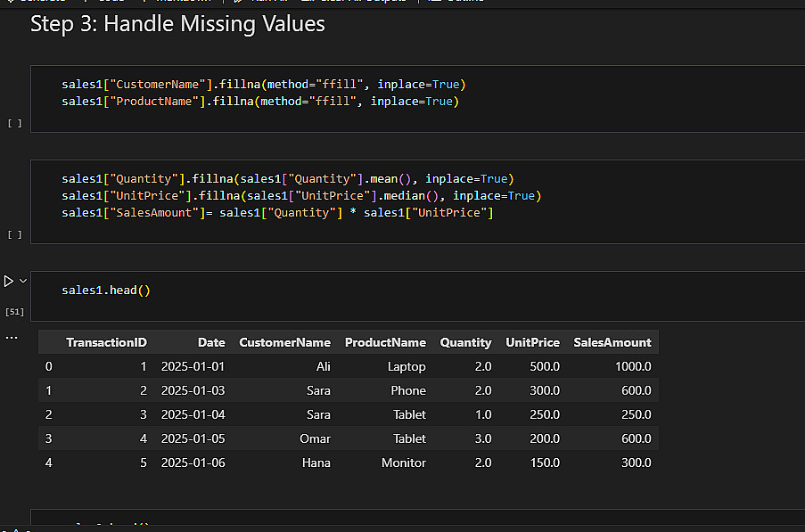Click the Step 3: Handle Missing Values heading

[177, 24]
